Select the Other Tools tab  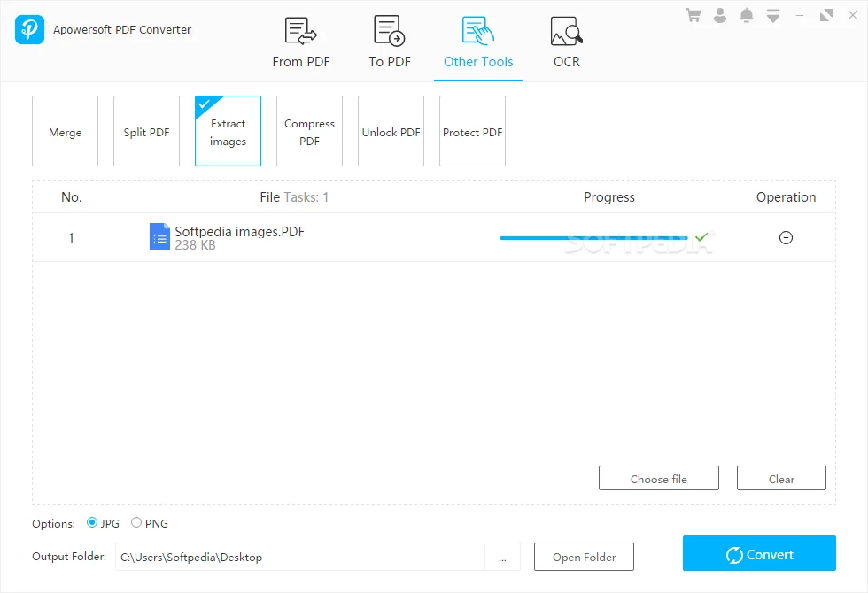tap(478, 42)
